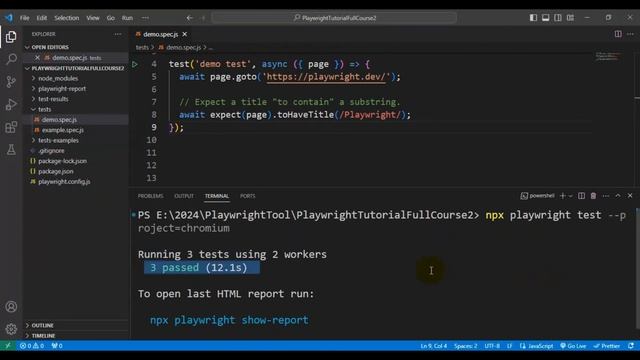Maximize the panel size with chevron up
640x360 pixels.
[618, 196]
